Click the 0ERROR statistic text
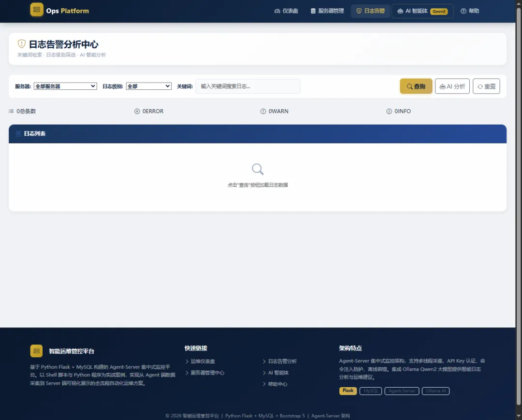This screenshot has width=522, height=420. coord(153,111)
